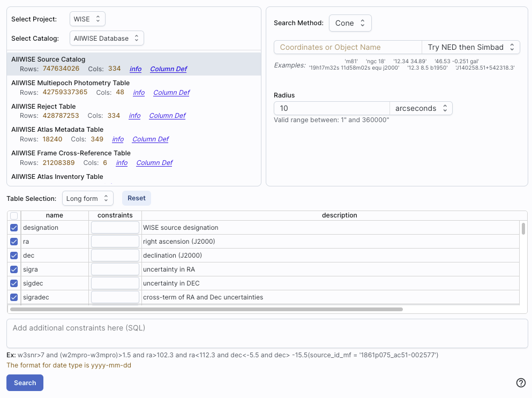Open the arcseconds radius unit dropdown
The width and height of the screenshot is (532, 398).
(421, 108)
